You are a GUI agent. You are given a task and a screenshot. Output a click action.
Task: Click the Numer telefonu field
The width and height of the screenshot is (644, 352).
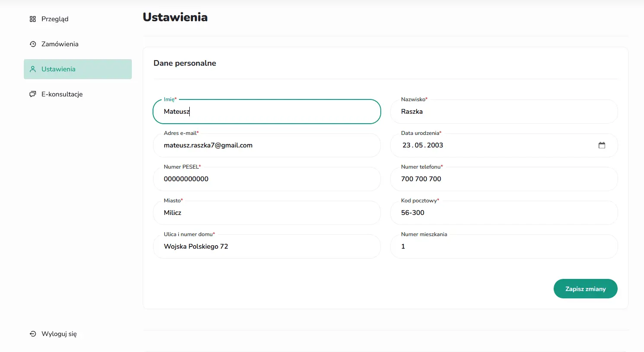pyautogui.click(x=504, y=179)
